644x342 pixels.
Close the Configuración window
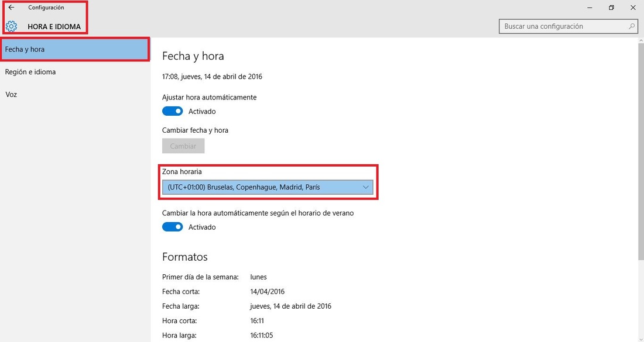click(x=633, y=8)
